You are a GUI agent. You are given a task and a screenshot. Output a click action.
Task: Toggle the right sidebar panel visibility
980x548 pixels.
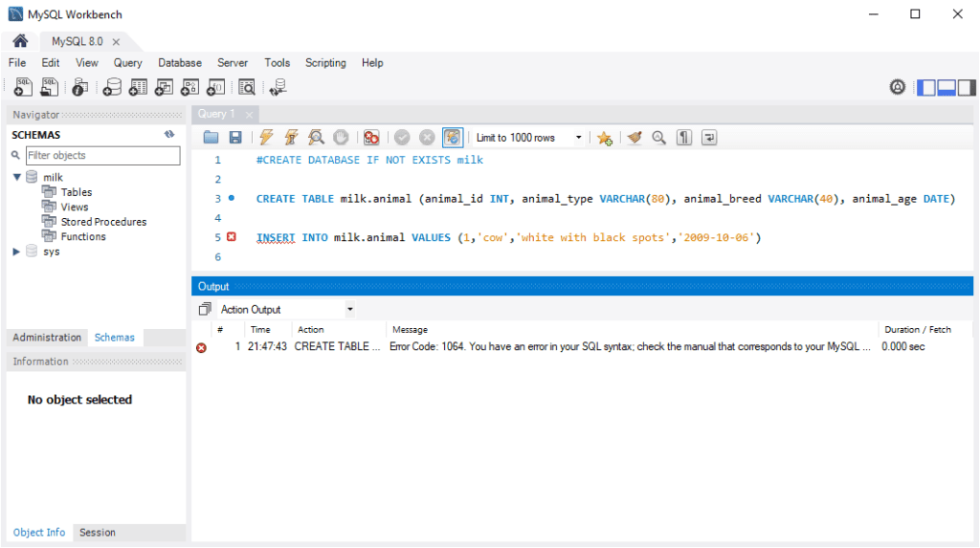click(x=966, y=87)
